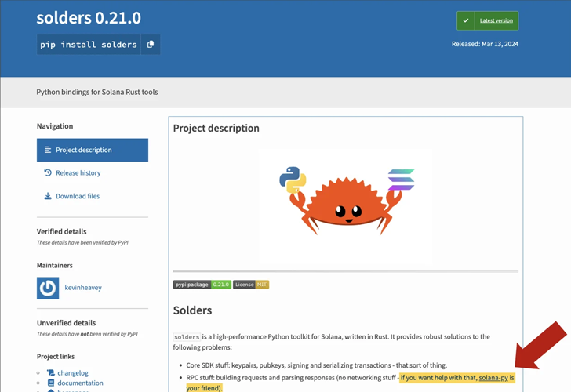Click the Solana logo in the banner image
Viewport: 571px width, 392px height.
click(401, 180)
